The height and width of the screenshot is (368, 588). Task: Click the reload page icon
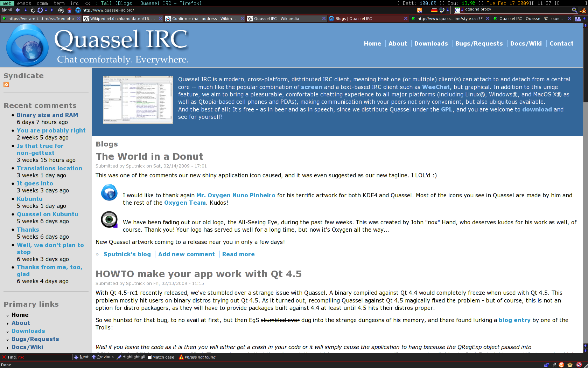pos(40,10)
